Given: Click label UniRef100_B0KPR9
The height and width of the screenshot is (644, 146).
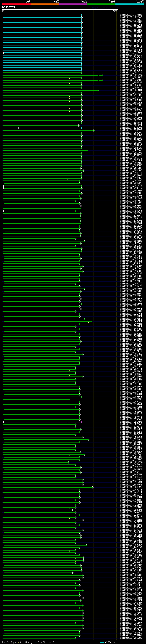Looking at the screenshot, I should [x=131, y=329].
